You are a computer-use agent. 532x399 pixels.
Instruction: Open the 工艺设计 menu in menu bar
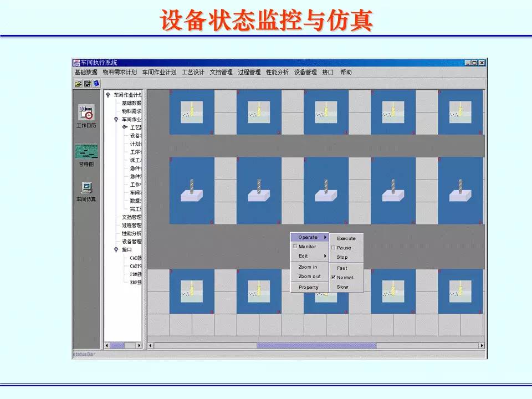pos(193,73)
